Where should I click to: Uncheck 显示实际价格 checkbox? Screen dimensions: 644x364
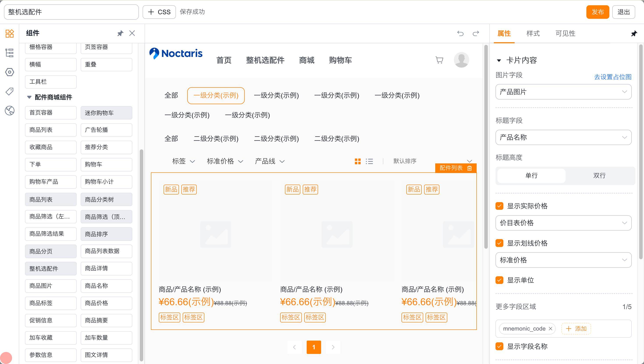click(x=499, y=206)
